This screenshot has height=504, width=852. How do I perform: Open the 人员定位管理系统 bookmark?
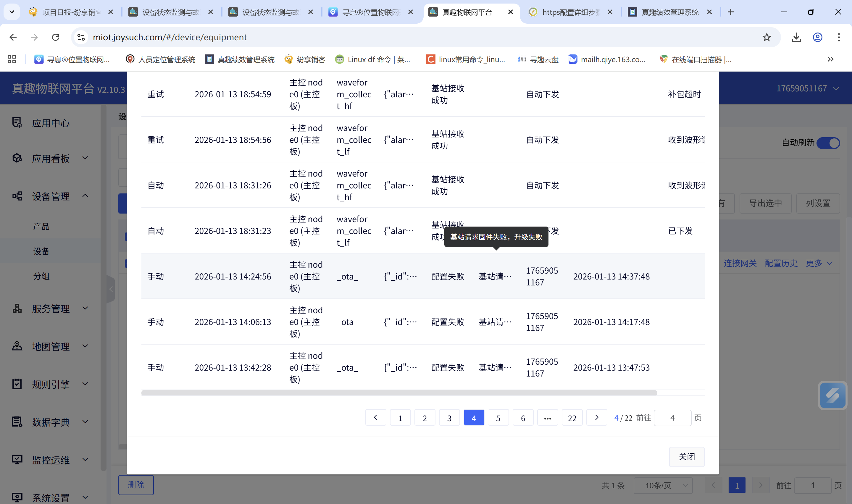click(x=160, y=59)
